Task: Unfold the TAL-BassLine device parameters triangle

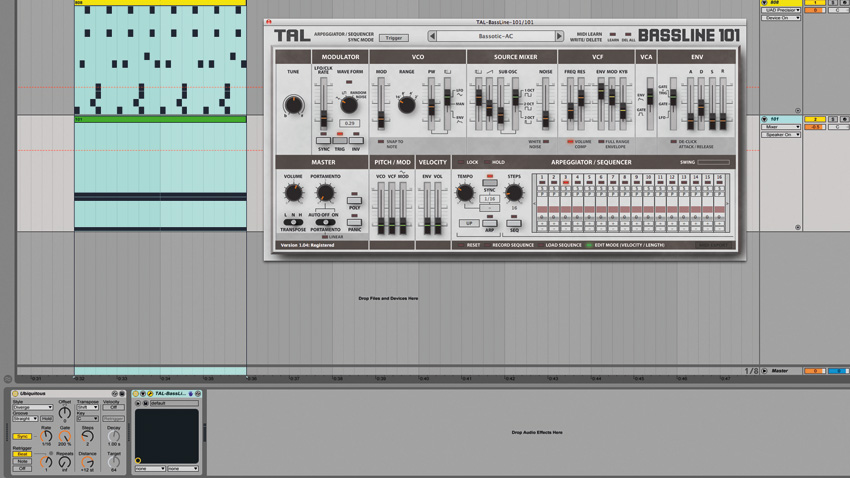Action: click(x=143, y=393)
